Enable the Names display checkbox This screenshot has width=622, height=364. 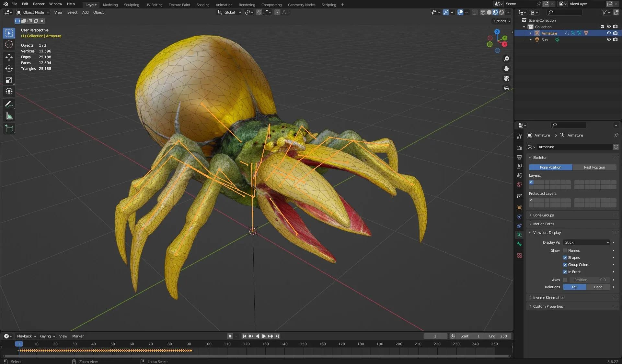click(565, 250)
